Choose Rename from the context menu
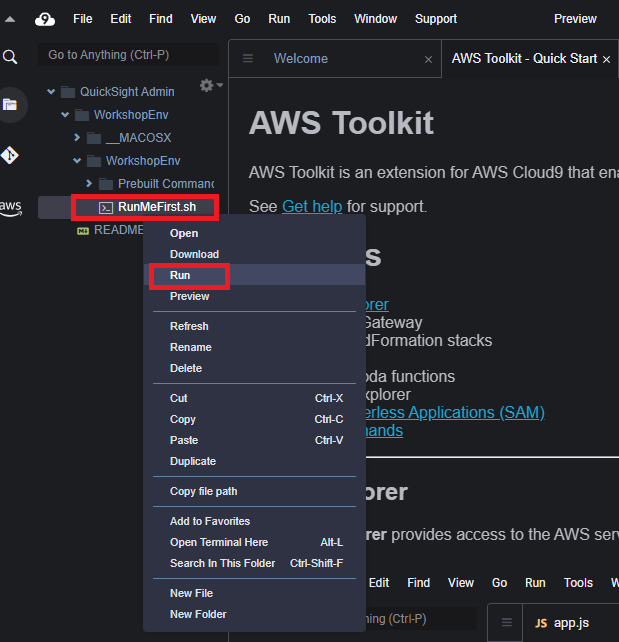The image size is (619, 642). [x=254, y=347]
